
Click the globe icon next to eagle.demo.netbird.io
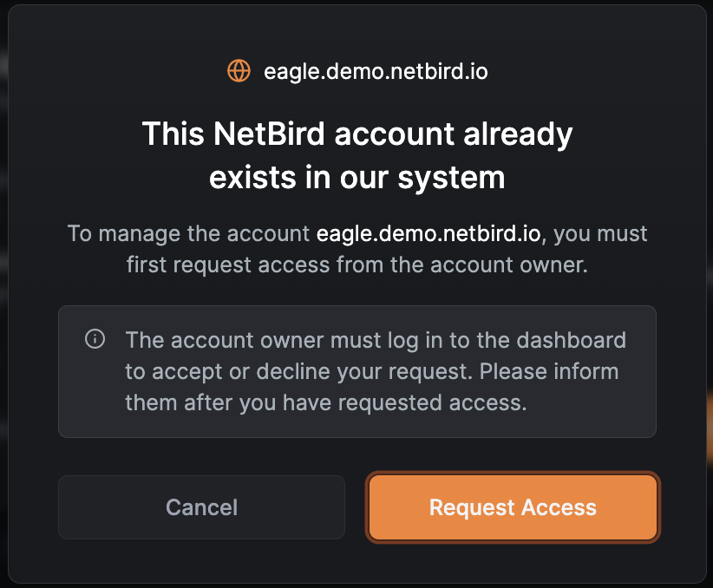click(x=237, y=71)
